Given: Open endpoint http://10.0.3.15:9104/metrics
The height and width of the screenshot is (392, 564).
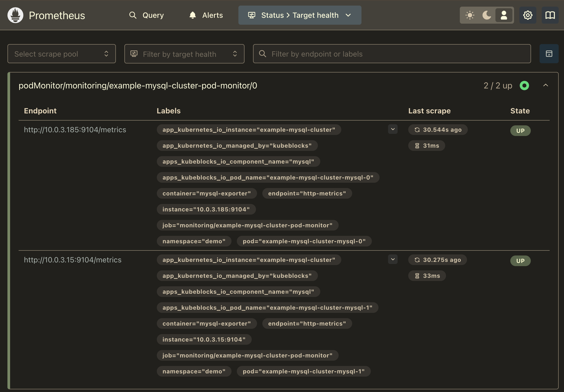Looking at the screenshot, I should pos(73,260).
